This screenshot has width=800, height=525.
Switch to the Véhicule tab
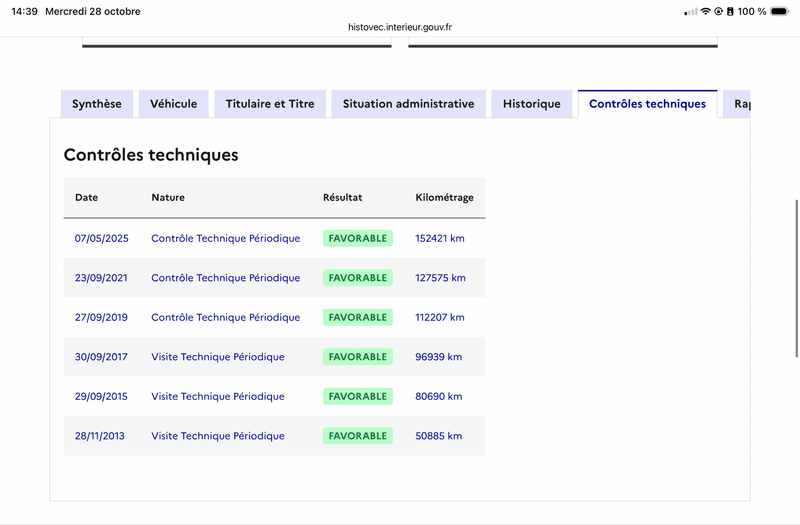tap(173, 104)
